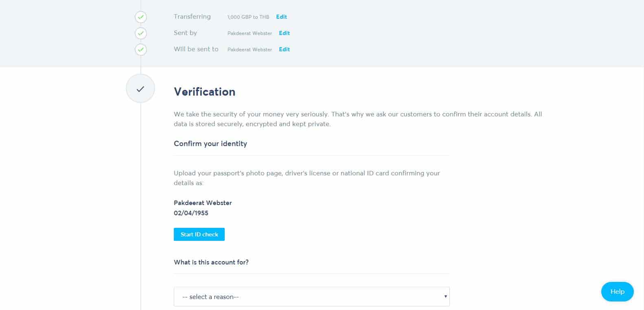Click the Will be sent to step label

(196, 49)
